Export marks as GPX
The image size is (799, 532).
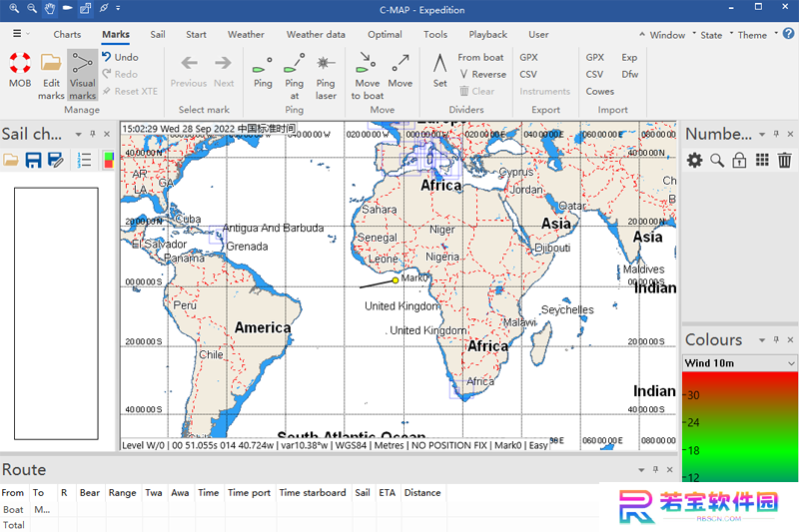tap(529, 58)
